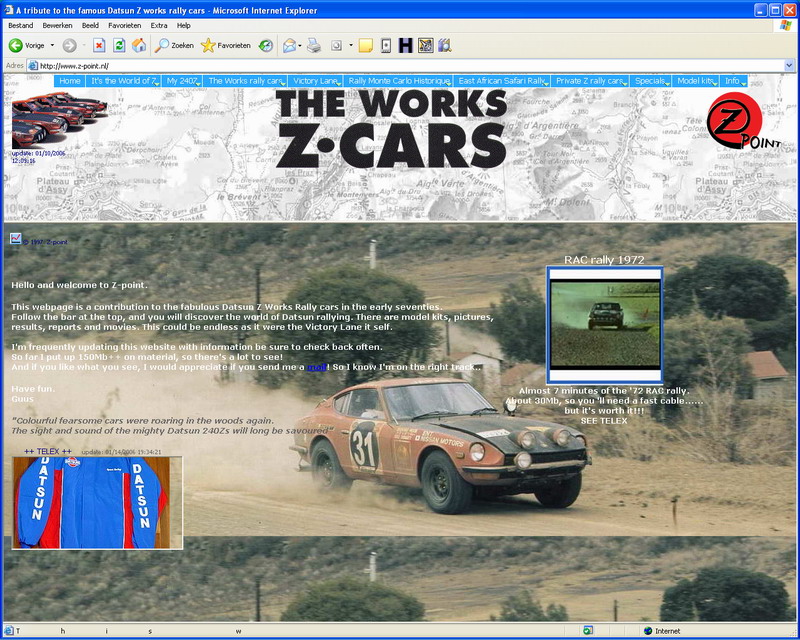800x640 pixels.
Task: Click the Windows flag logo throbber
Action: (x=786, y=26)
